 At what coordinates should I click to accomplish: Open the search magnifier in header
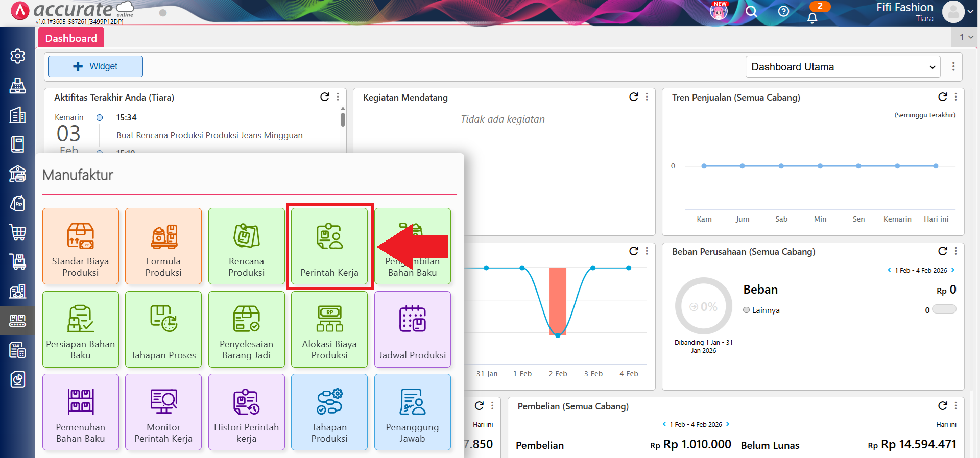click(751, 11)
